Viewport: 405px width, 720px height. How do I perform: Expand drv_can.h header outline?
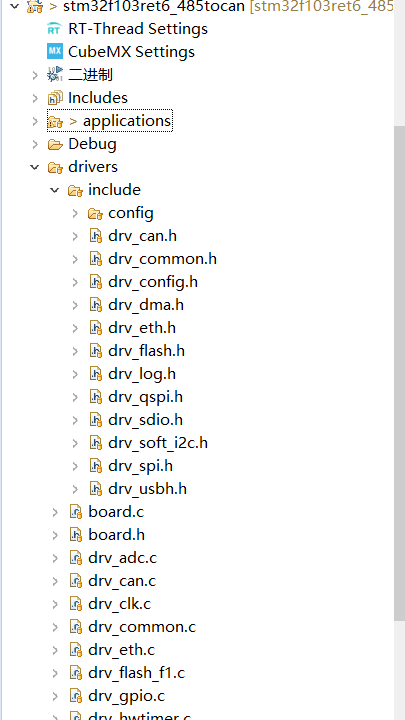75,236
